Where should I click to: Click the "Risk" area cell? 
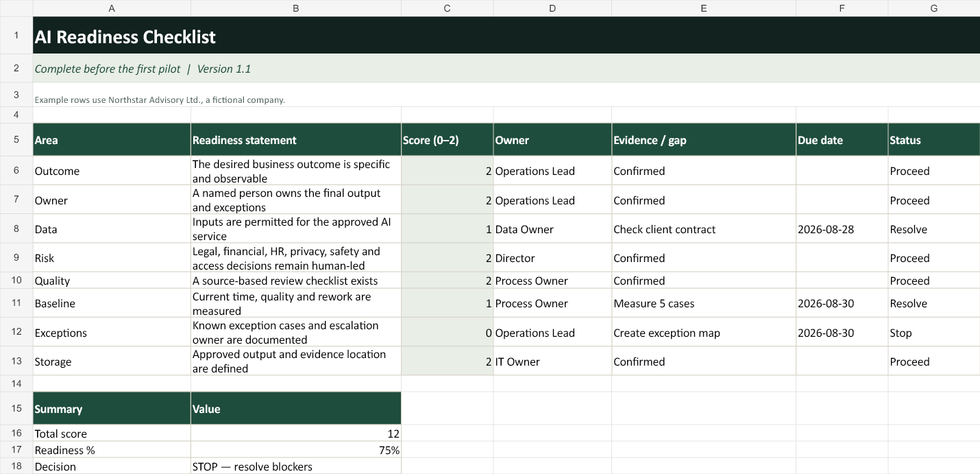point(112,258)
